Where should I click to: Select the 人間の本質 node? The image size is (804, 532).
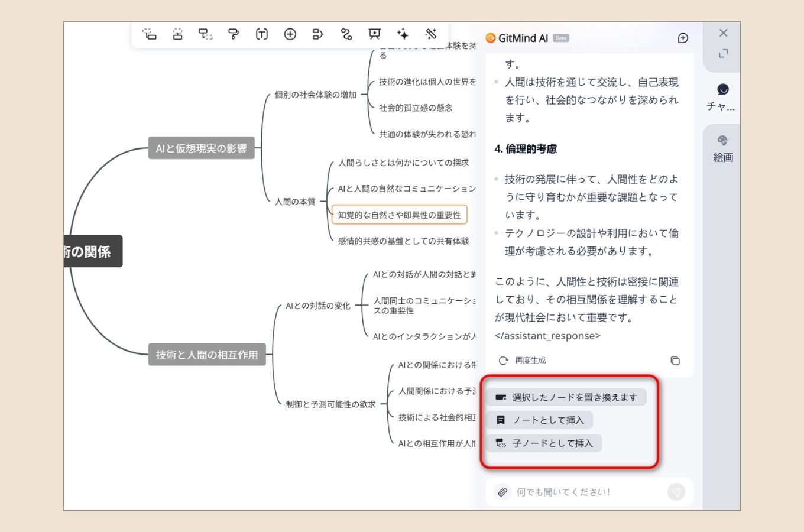point(295,202)
